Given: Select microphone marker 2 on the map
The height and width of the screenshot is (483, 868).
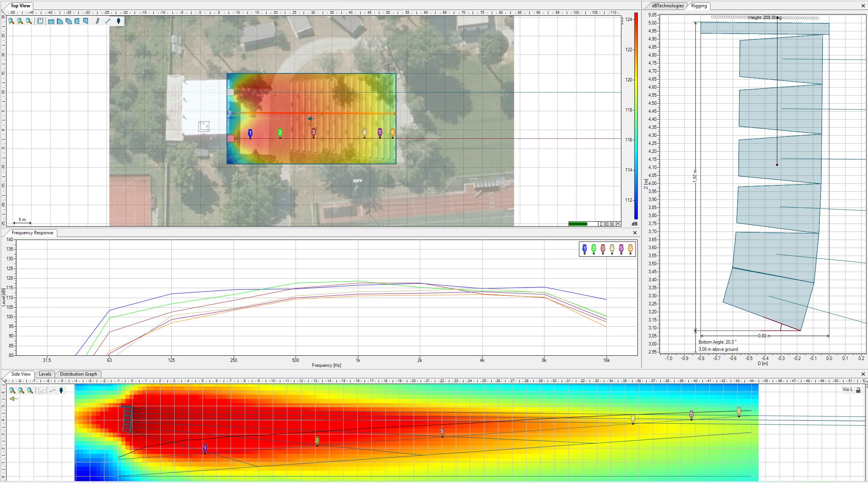Looking at the screenshot, I should pos(280,133).
